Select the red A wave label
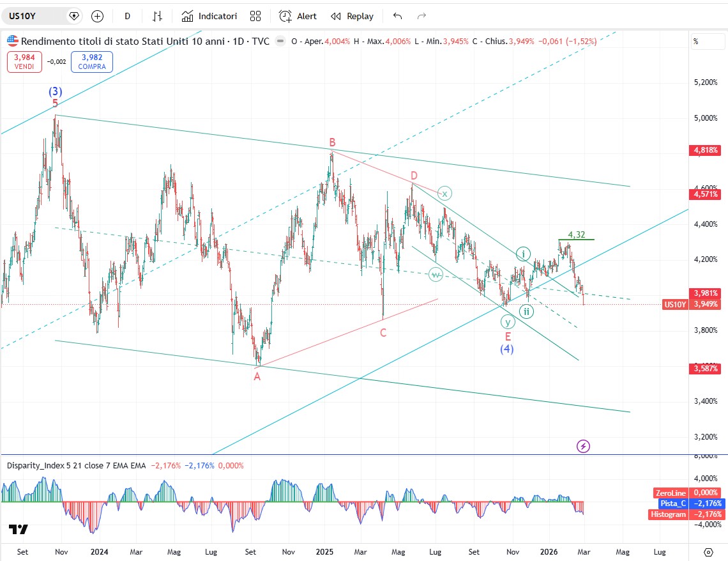The width and height of the screenshot is (728, 561). click(x=257, y=376)
